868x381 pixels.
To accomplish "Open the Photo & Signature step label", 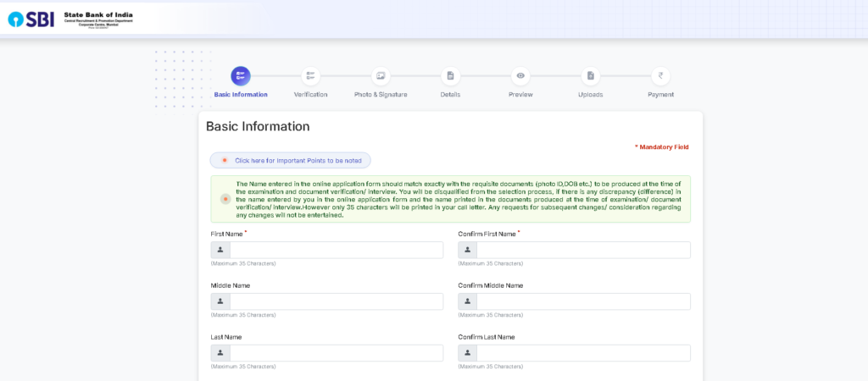I will [381, 95].
